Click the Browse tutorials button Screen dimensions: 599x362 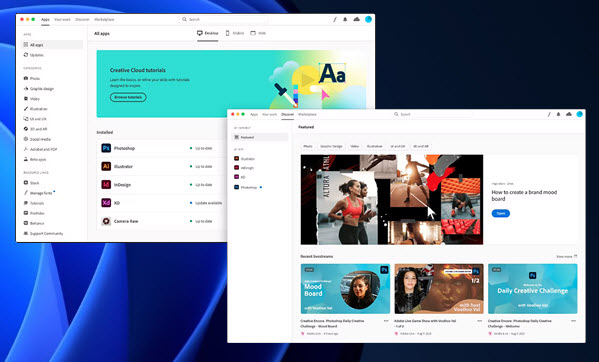pyautogui.click(x=128, y=97)
